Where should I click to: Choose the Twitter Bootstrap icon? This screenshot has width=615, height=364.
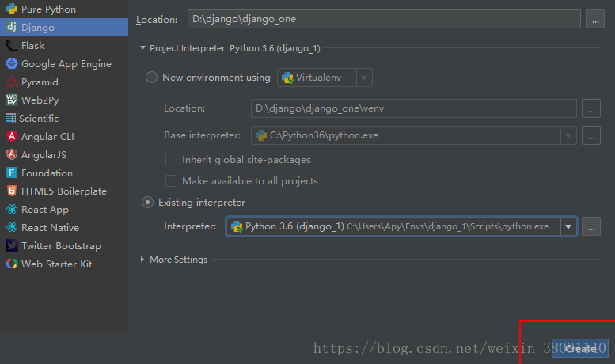point(12,245)
